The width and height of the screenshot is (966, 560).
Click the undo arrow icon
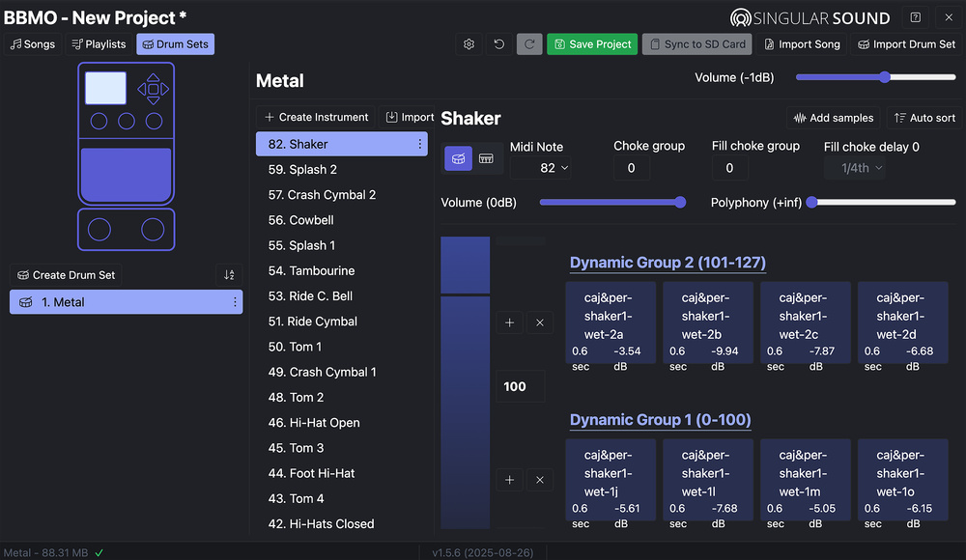(498, 44)
